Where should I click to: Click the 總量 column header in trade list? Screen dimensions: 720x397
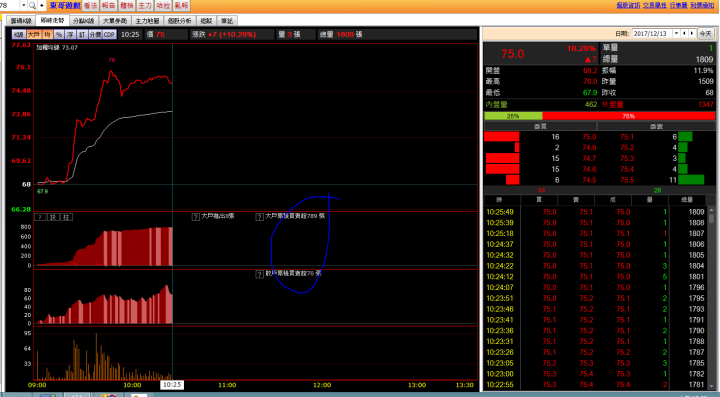pyautogui.click(x=687, y=200)
